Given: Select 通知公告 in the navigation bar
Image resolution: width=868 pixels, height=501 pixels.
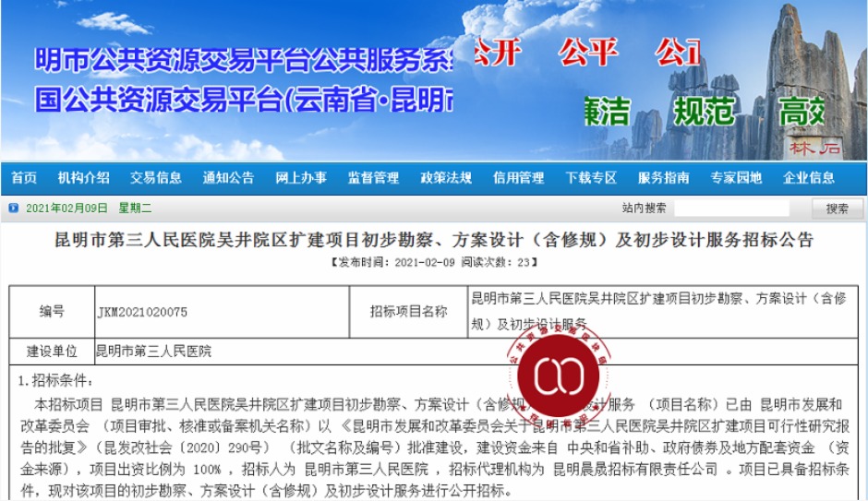Looking at the screenshot, I should 228,178.
